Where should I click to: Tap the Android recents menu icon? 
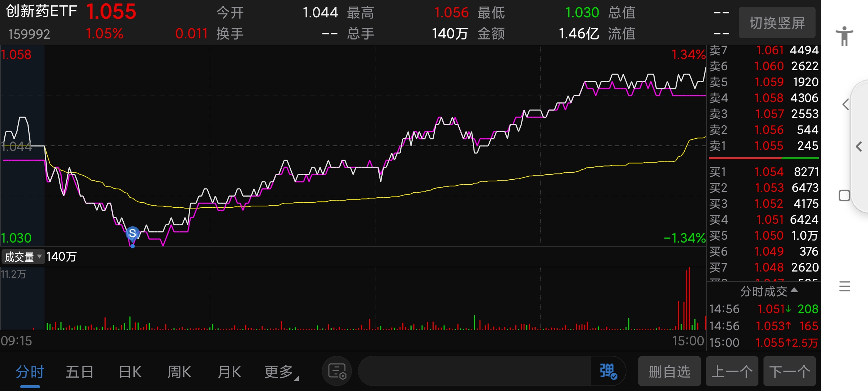tap(844, 286)
